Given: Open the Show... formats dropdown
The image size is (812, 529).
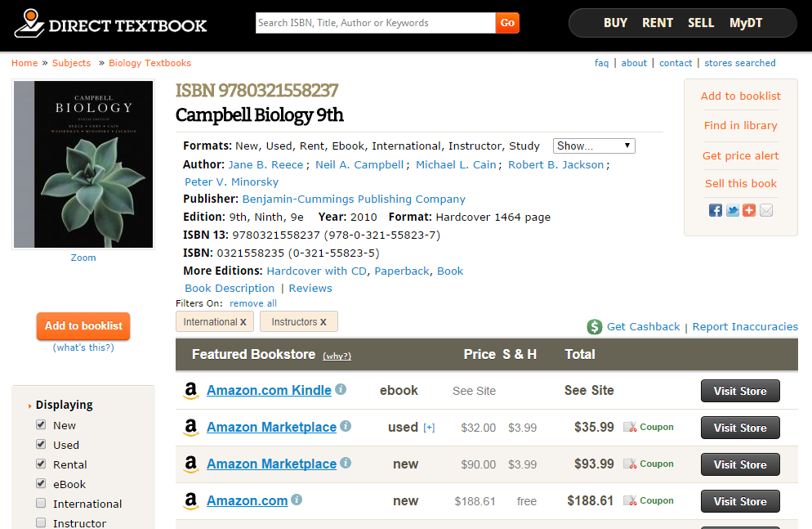Looking at the screenshot, I should click(x=594, y=146).
